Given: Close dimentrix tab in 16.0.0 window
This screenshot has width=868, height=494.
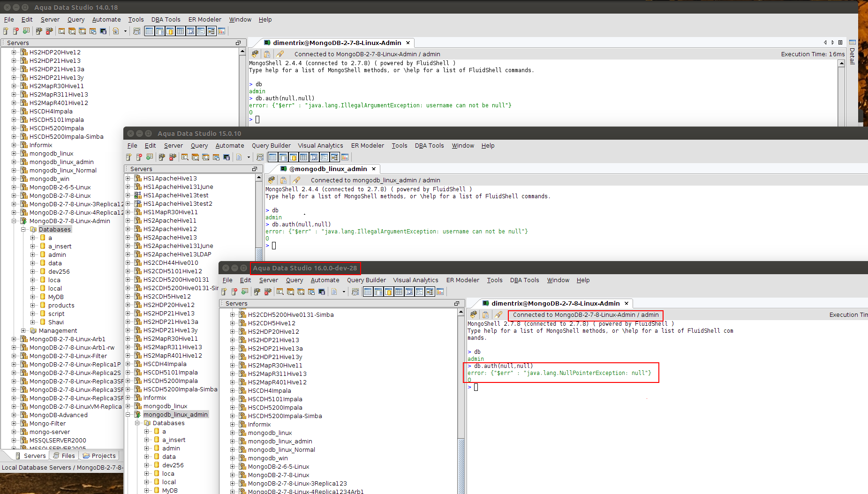Looking at the screenshot, I should click(626, 304).
